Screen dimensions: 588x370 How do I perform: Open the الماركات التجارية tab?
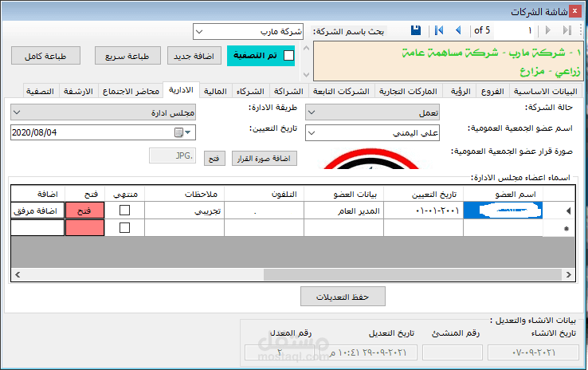tap(408, 91)
